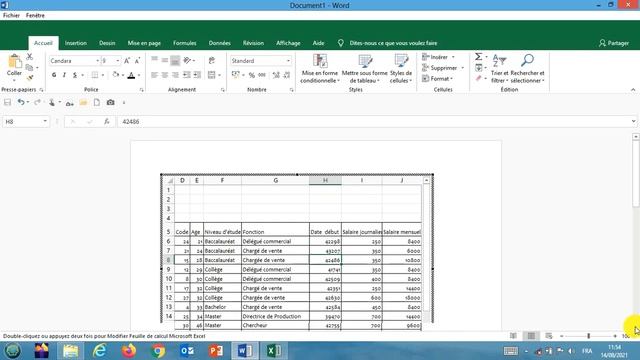Image resolution: width=640 pixels, height=360 pixels.
Task: Toggle italic I formatting
Action: [64, 75]
